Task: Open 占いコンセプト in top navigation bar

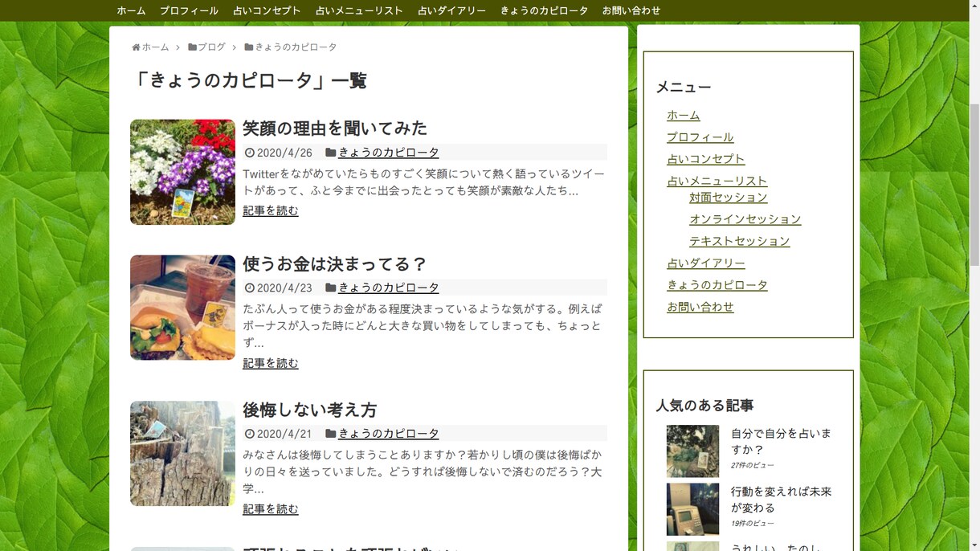Action: 267,10
